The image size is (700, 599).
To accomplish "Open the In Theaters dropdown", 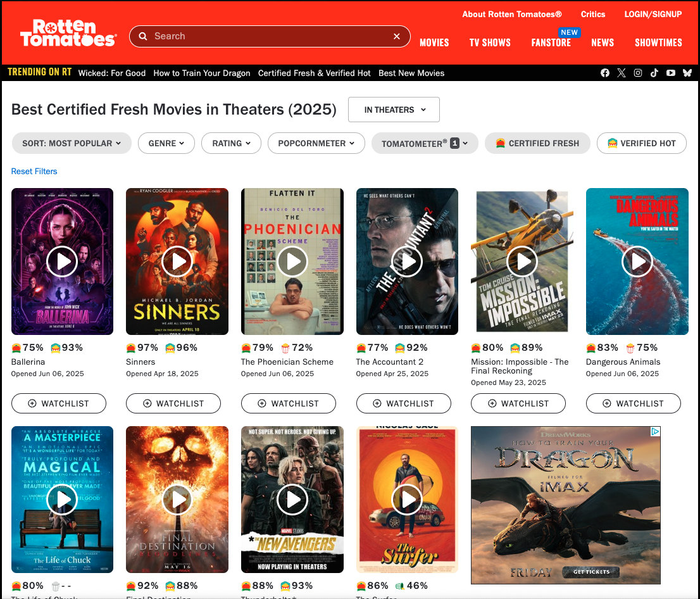I will click(394, 110).
